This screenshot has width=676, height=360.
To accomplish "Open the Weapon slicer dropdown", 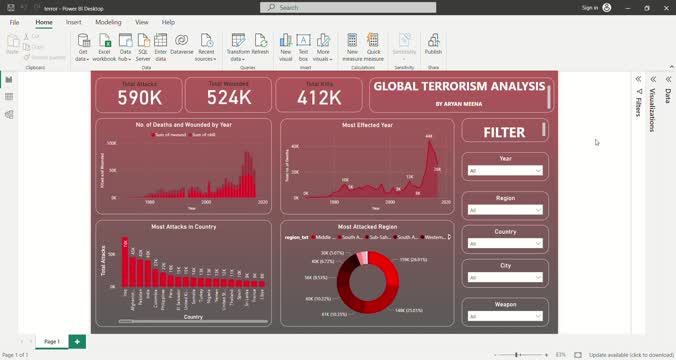I will point(505,316).
